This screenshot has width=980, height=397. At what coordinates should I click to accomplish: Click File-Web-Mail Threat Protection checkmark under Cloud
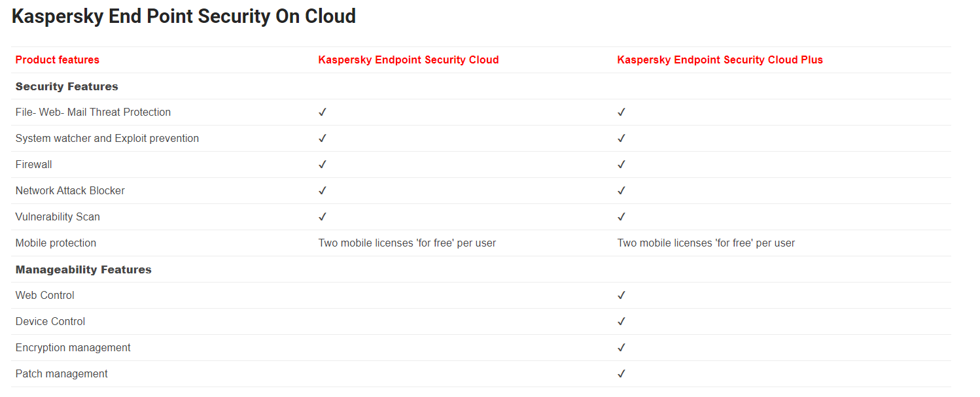pos(323,112)
